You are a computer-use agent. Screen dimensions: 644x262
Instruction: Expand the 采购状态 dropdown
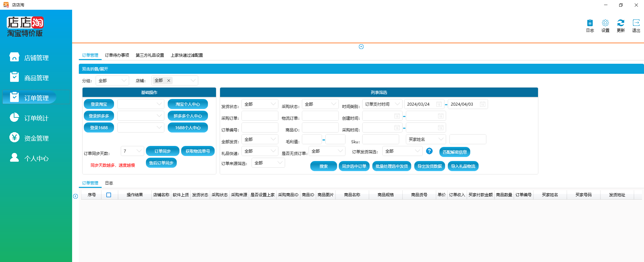320,104
